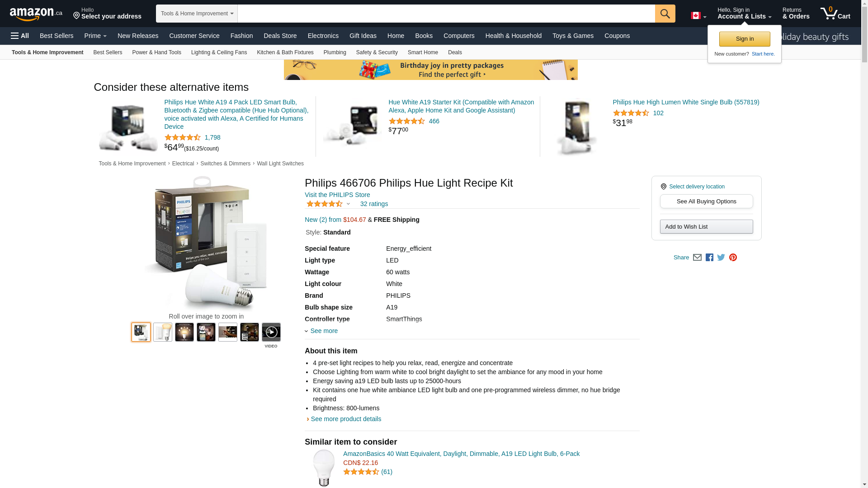Open the shopping cart icon

tap(835, 13)
